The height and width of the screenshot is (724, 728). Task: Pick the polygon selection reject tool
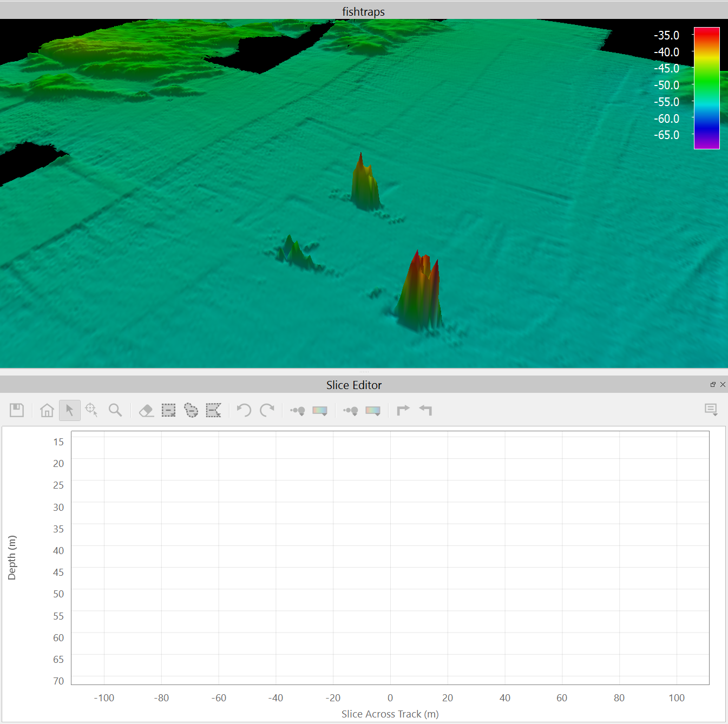pos(214,410)
